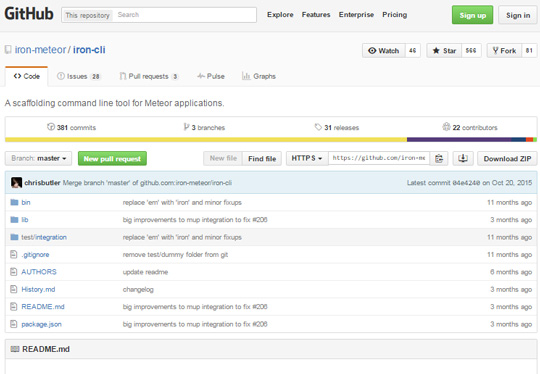Click the Star button
This screenshot has width=540, height=374.
tap(444, 51)
